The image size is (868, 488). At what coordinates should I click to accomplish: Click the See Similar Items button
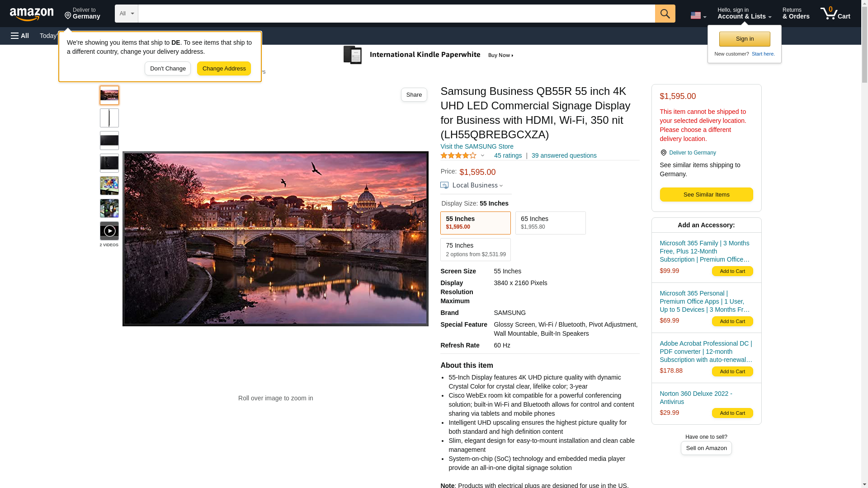706,195
